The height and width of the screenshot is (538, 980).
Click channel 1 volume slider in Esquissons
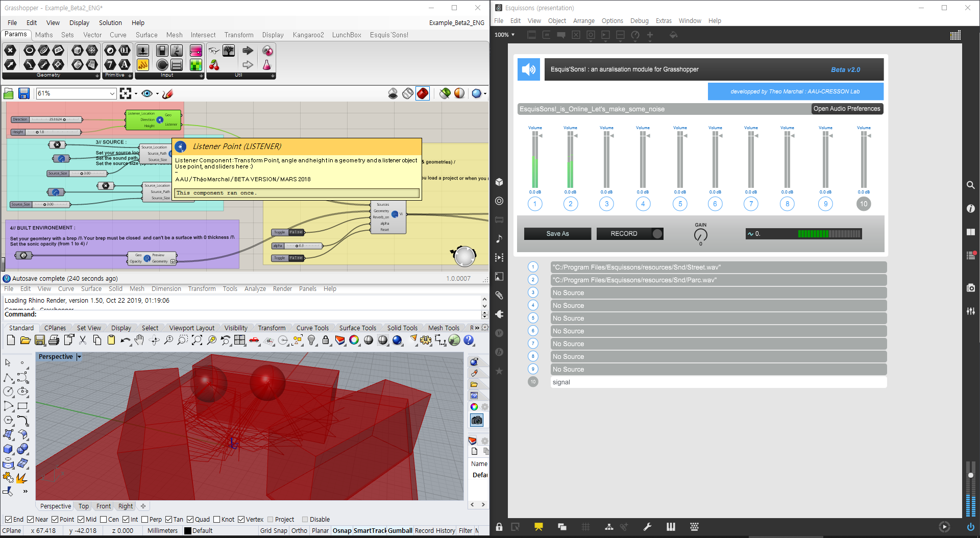pyautogui.click(x=535, y=160)
